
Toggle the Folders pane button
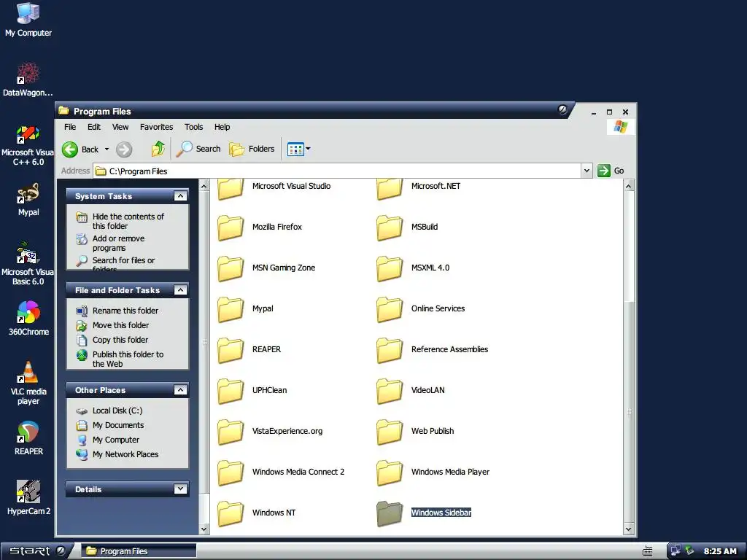[x=252, y=149]
